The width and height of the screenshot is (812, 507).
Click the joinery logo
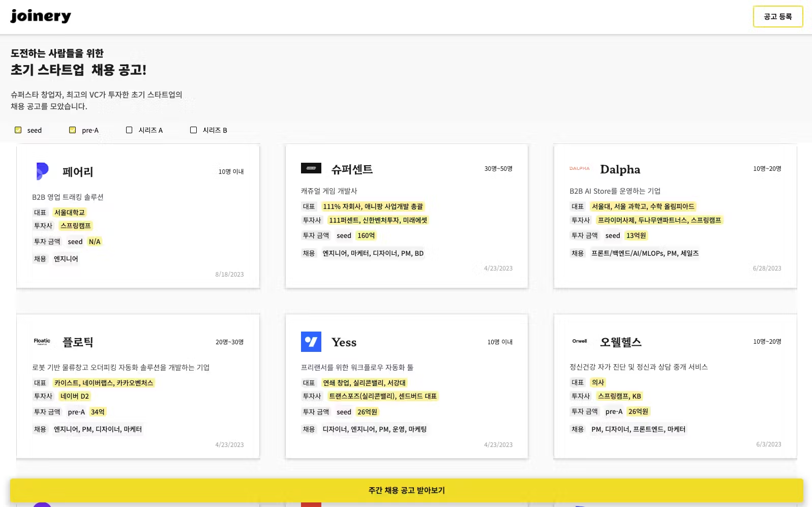41,16
